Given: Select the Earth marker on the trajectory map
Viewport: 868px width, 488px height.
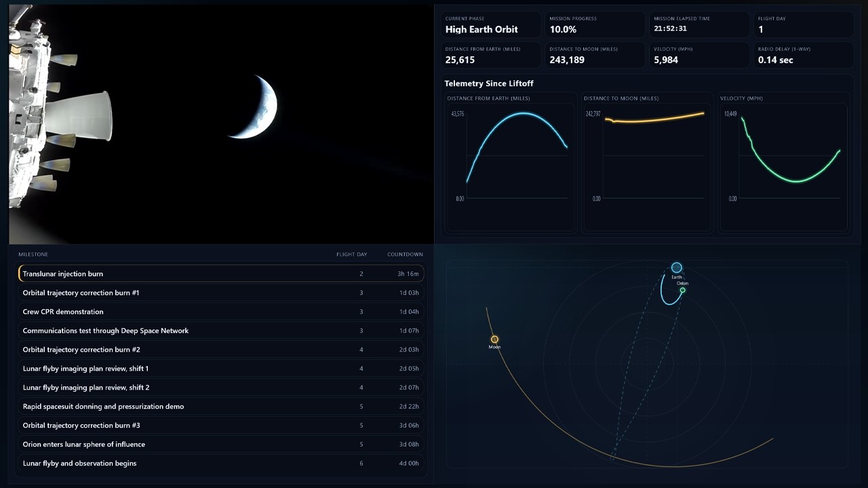Looking at the screenshot, I should point(675,267).
